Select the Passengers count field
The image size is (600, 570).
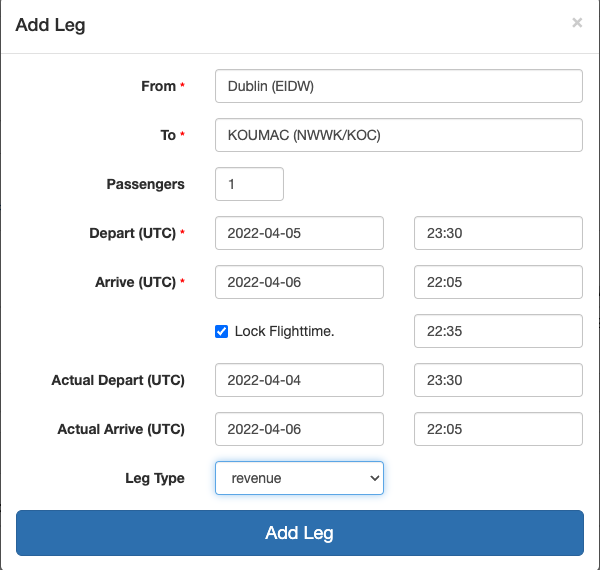249,184
